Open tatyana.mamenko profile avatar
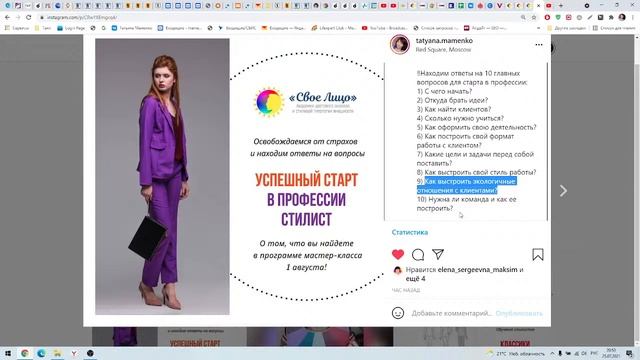Image resolution: width=640 pixels, height=360 pixels. [400, 44]
